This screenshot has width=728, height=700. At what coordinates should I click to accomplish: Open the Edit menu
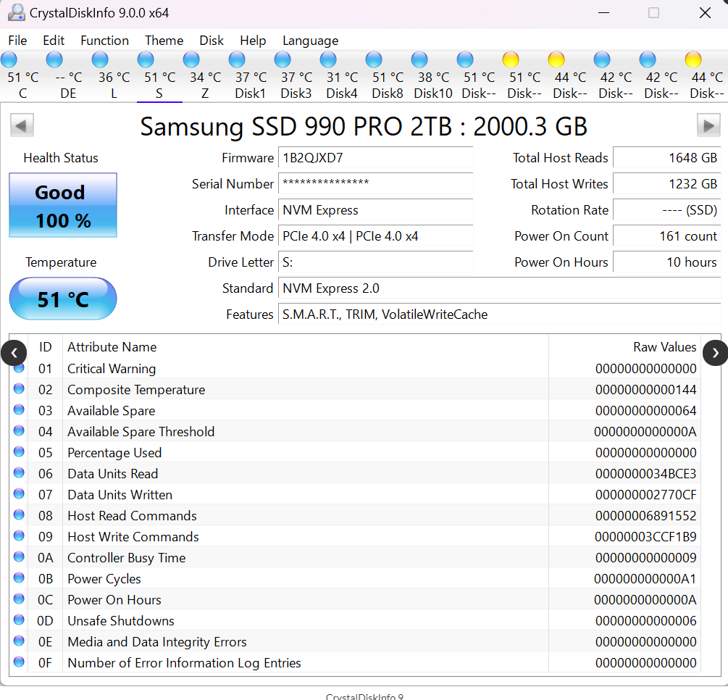[x=54, y=41]
